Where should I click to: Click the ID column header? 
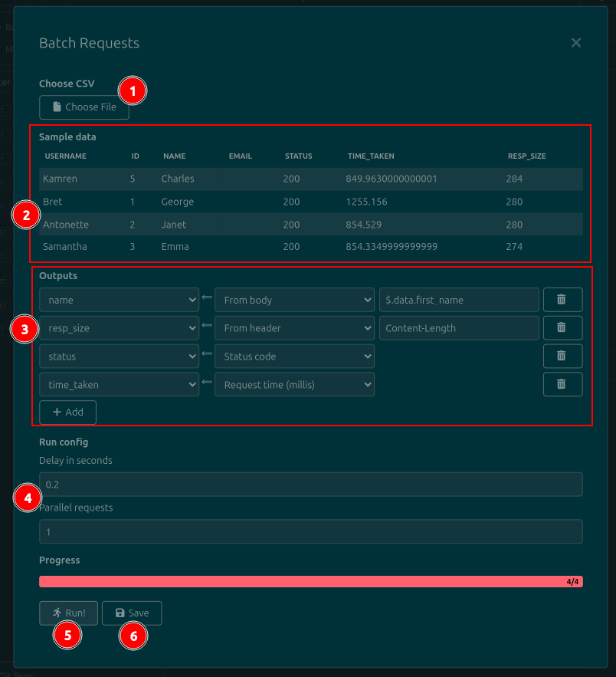(136, 156)
